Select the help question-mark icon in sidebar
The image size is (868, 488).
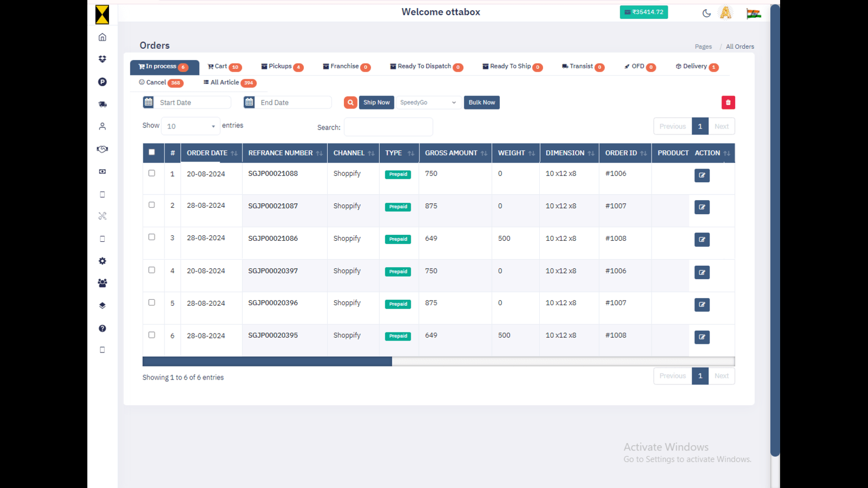pos(102,328)
